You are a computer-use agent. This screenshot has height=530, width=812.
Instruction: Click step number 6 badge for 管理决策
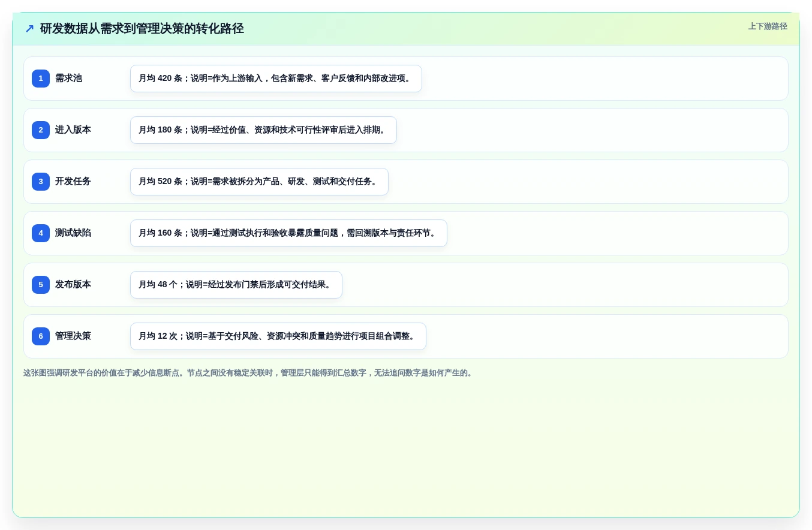point(41,336)
